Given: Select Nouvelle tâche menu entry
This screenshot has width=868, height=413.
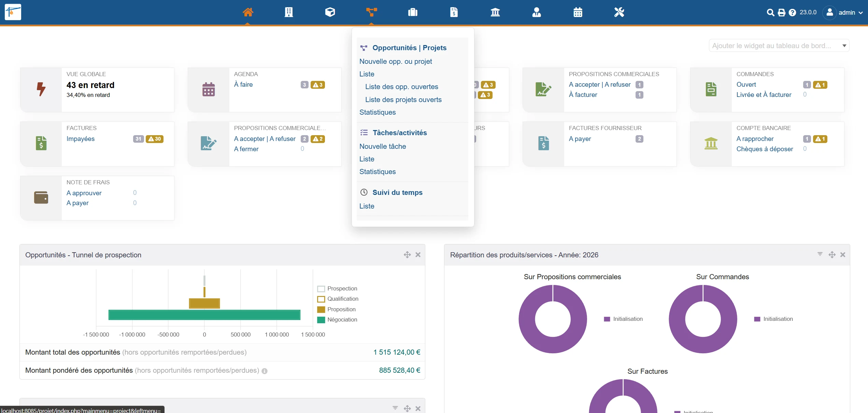Looking at the screenshot, I should coord(383,146).
